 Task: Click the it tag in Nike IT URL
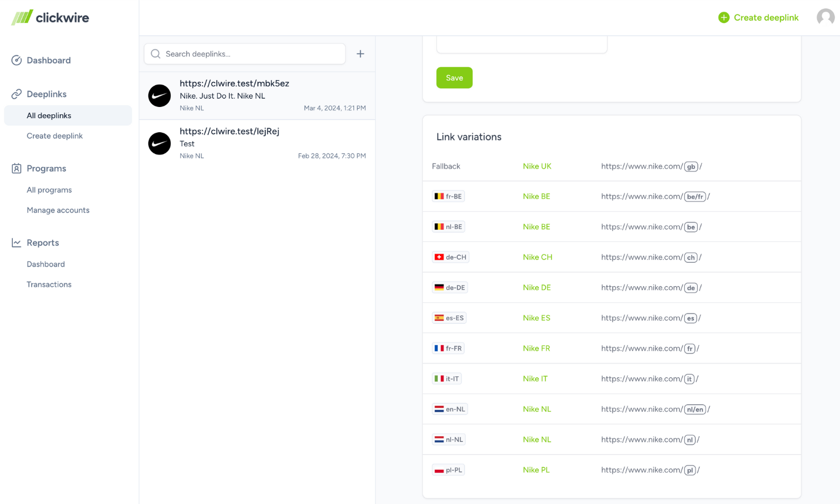coord(690,379)
